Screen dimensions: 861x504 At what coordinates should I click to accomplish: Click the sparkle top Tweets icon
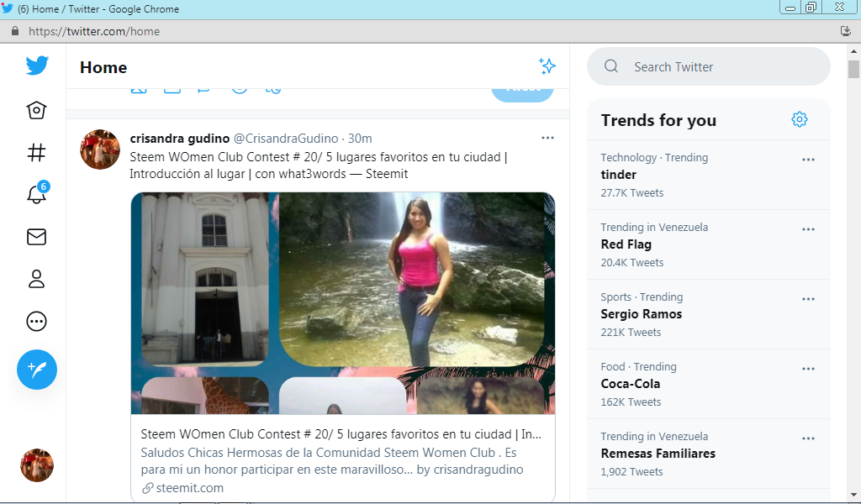pos(547,66)
